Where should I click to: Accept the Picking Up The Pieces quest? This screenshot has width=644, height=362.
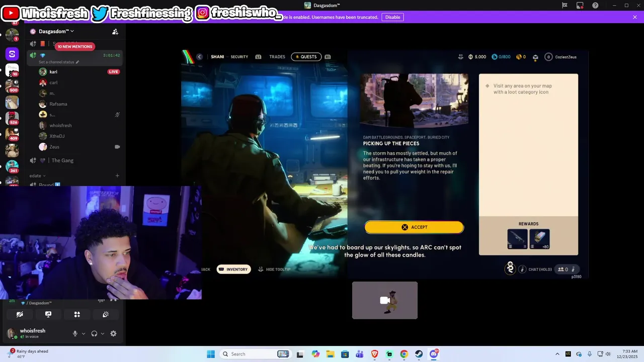[x=414, y=227]
